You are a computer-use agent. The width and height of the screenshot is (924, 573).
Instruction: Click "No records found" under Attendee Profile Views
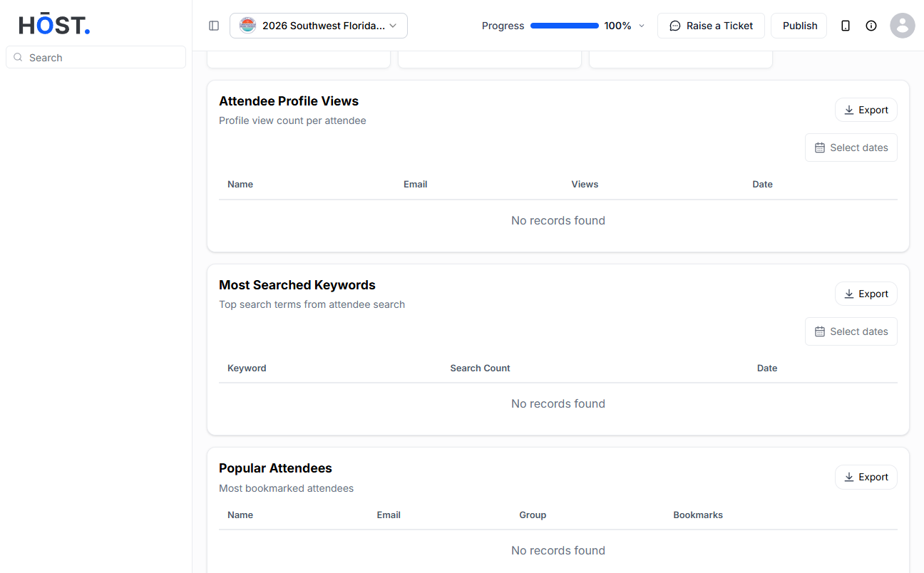pyautogui.click(x=558, y=220)
